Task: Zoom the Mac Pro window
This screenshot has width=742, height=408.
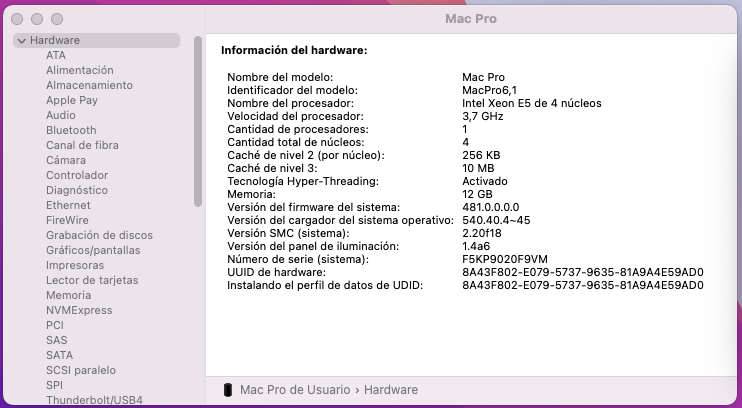Action: tap(57, 19)
